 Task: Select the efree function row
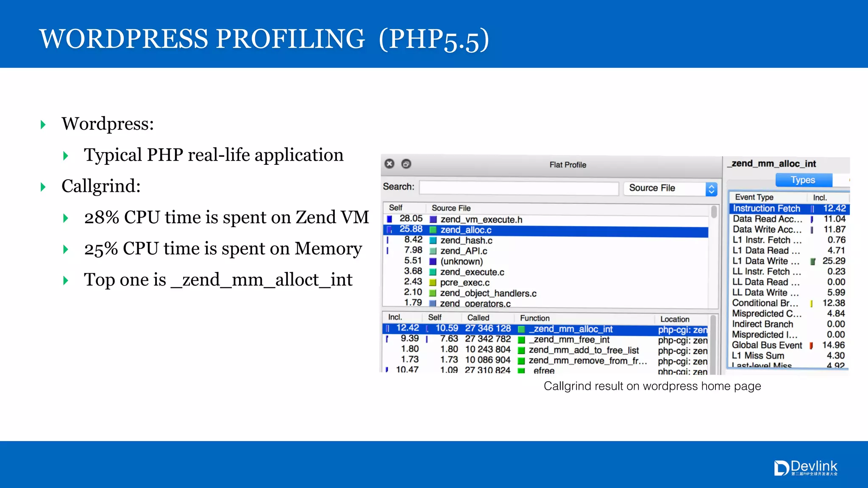[x=545, y=370]
